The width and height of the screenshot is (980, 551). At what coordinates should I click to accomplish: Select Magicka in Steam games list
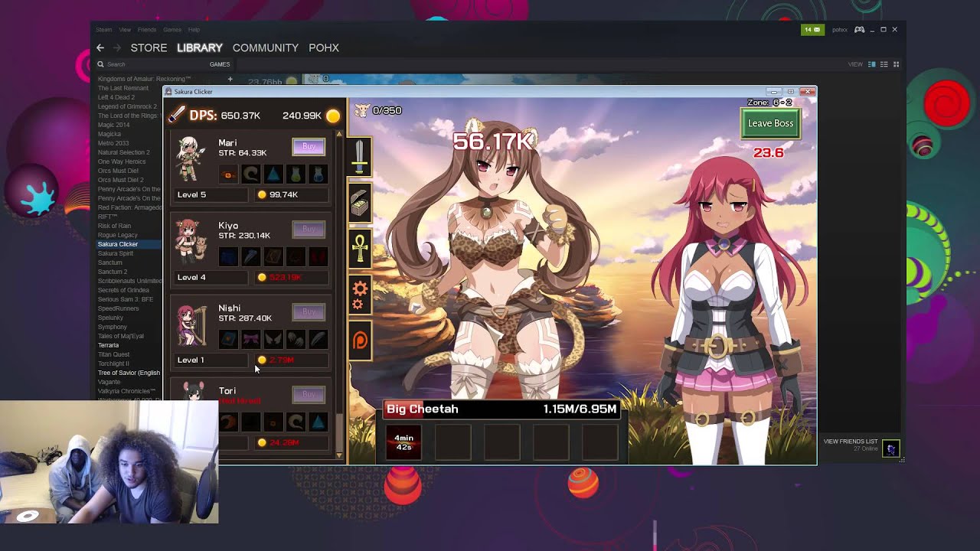[109, 134]
